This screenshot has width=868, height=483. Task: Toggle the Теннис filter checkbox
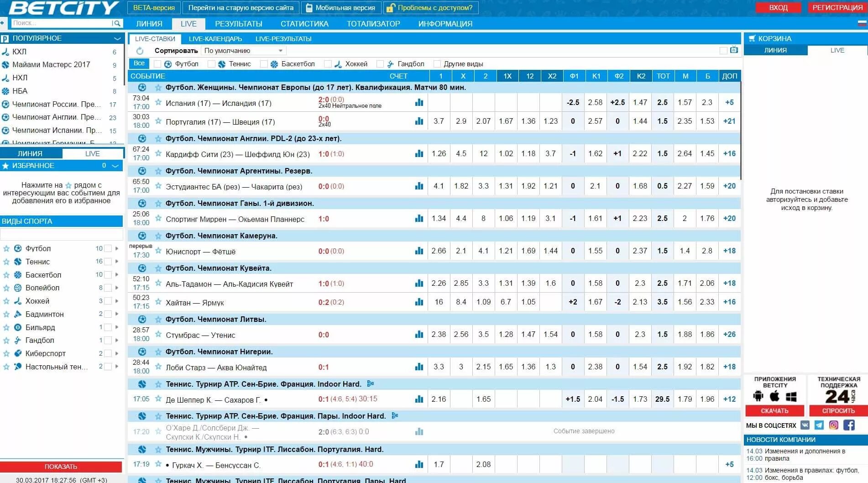click(x=211, y=64)
